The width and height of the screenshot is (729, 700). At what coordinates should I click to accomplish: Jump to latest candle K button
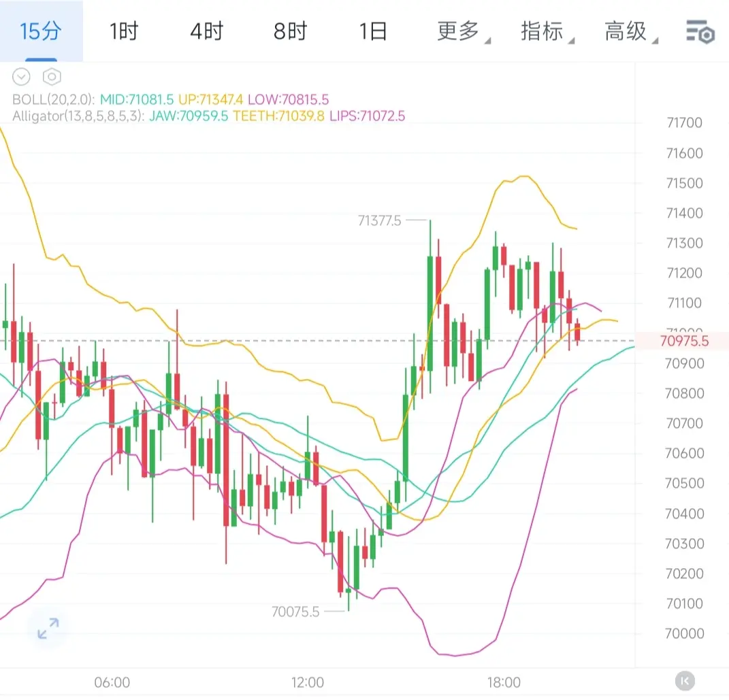[685, 682]
